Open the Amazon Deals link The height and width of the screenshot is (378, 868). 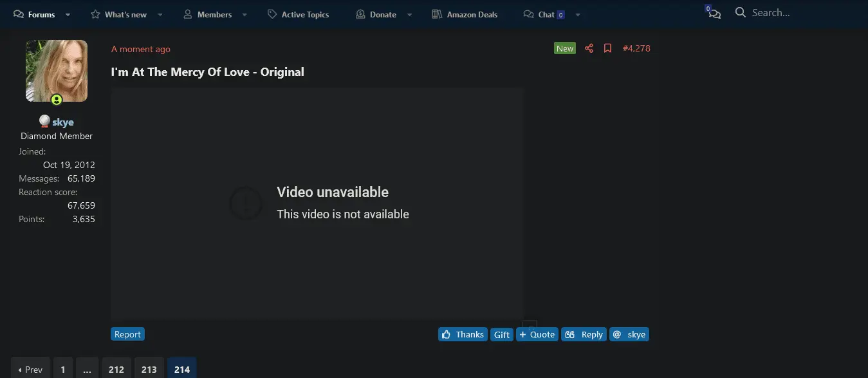[465, 14]
